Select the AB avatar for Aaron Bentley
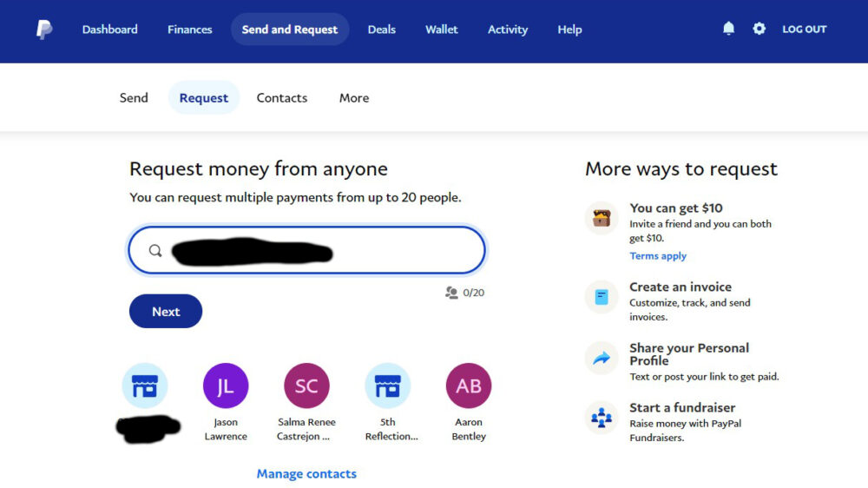 pyautogui.click(x=469, y=386)
